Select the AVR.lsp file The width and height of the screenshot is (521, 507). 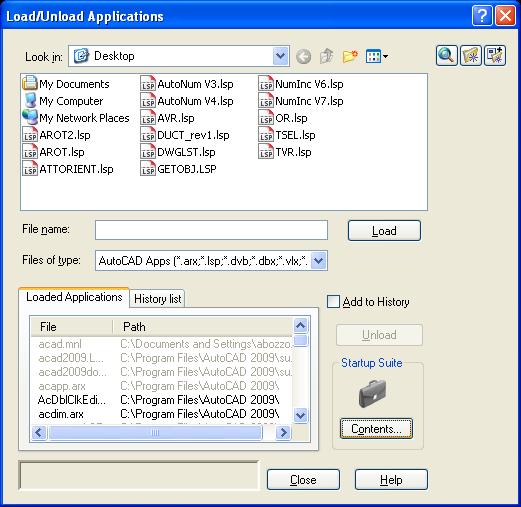coord(168,118)
